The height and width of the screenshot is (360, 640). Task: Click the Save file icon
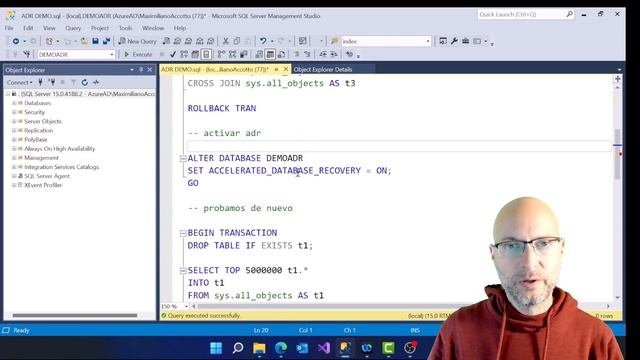(x=95, y=41)
